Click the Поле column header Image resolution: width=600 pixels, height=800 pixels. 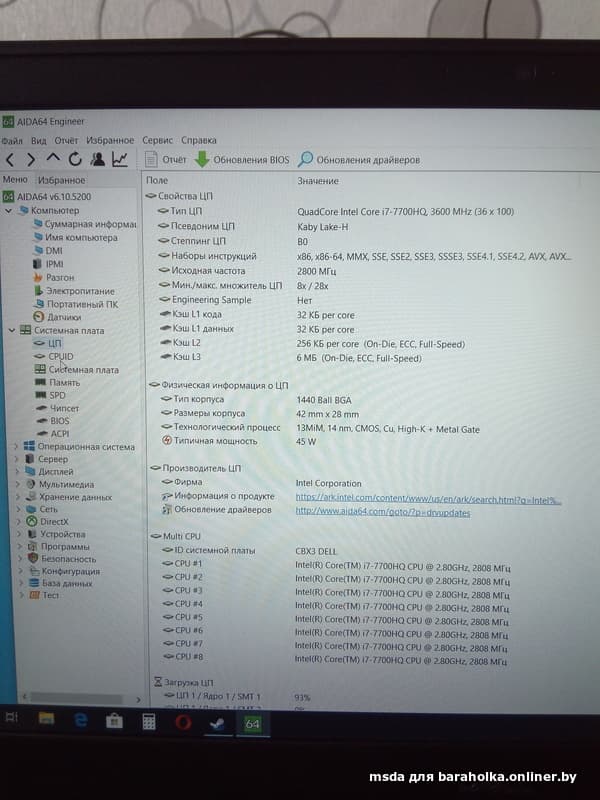click(157, 180)
